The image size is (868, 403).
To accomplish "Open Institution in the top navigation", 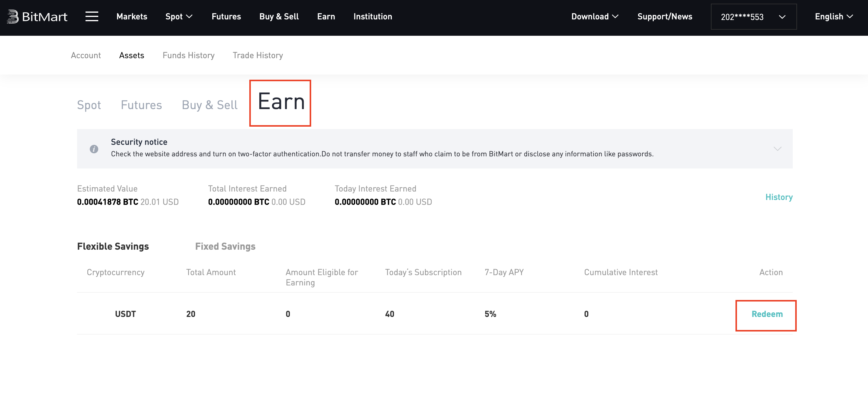I will [373, 16].
